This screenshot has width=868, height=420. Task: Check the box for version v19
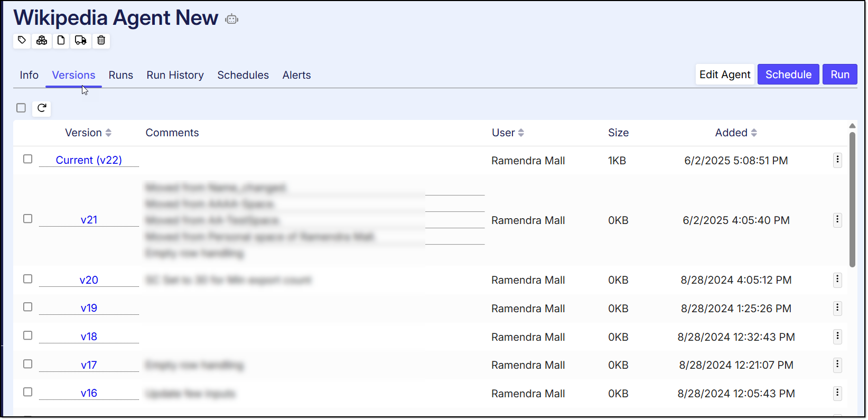[28, 307]
